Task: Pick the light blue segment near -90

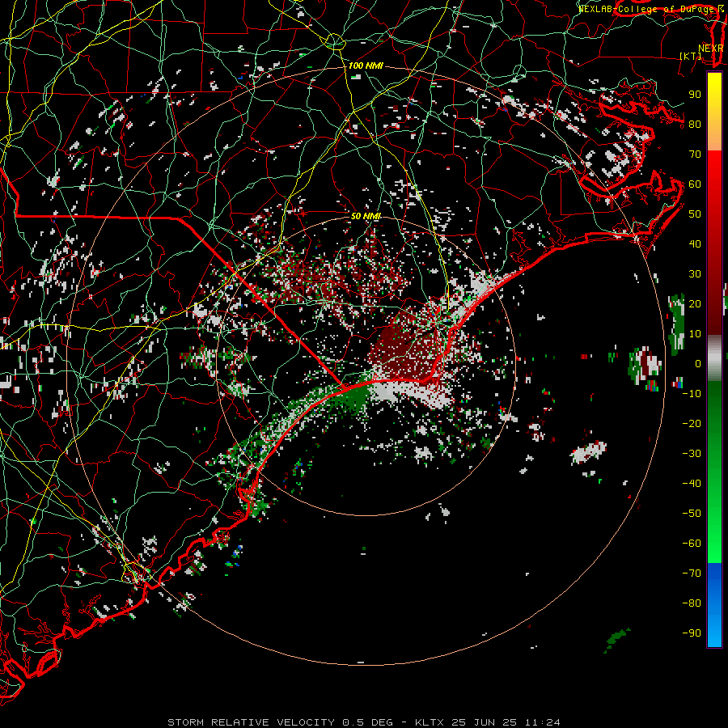Action: pyautogui.click(x=714, y=632)
